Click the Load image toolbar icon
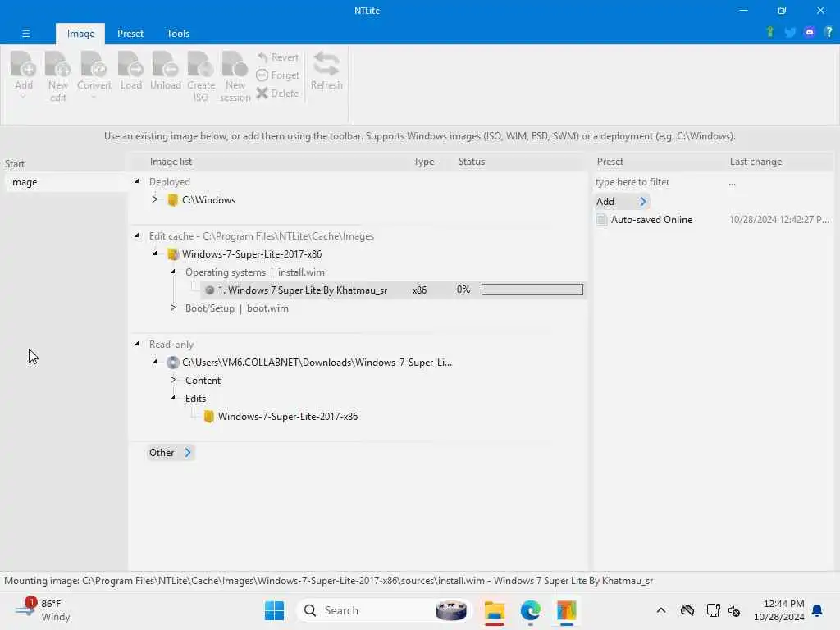 130,64
